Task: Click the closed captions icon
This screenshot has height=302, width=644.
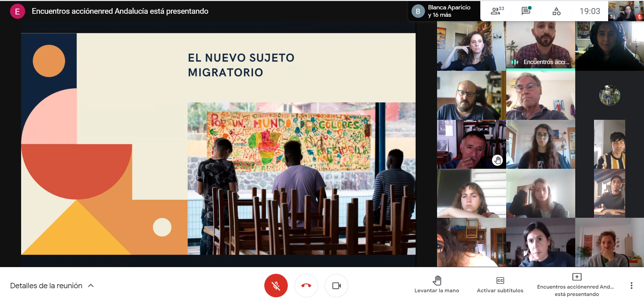Action: (x=500, y=281)
